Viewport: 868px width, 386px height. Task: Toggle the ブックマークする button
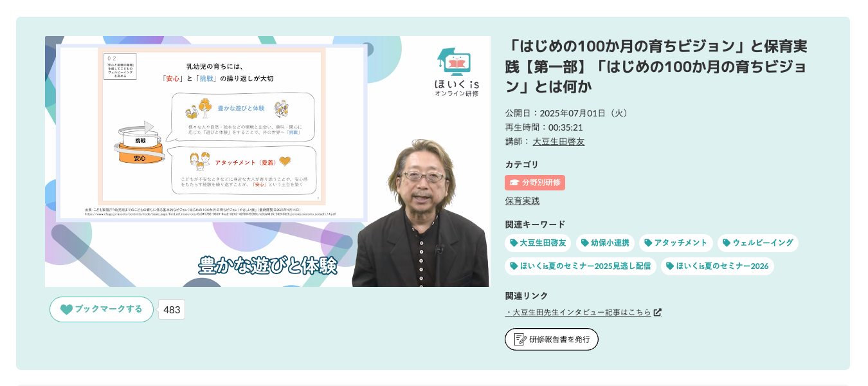click(x=102, y=309)
